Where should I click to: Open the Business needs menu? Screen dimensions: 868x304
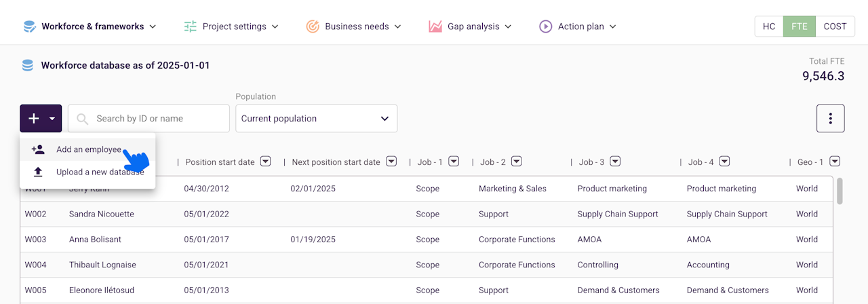[x=355, y=26]
